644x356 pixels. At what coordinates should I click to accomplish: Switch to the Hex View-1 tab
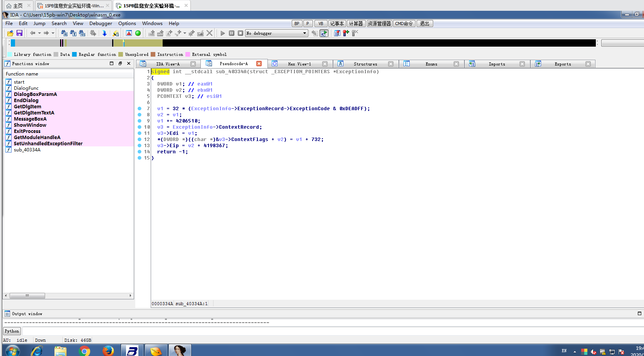coord(299,64)
